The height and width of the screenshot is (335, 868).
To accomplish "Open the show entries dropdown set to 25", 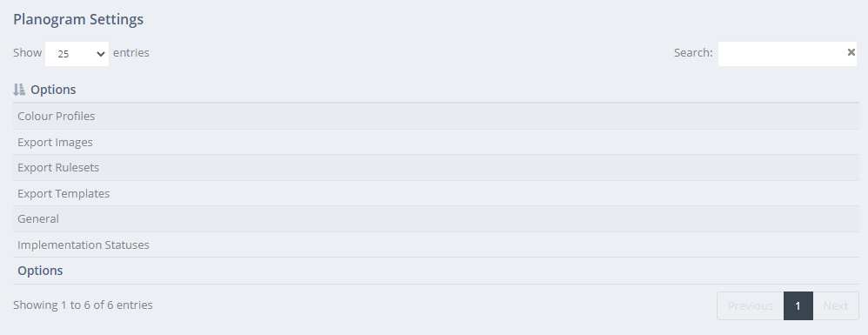I will (x=77, y=54).
